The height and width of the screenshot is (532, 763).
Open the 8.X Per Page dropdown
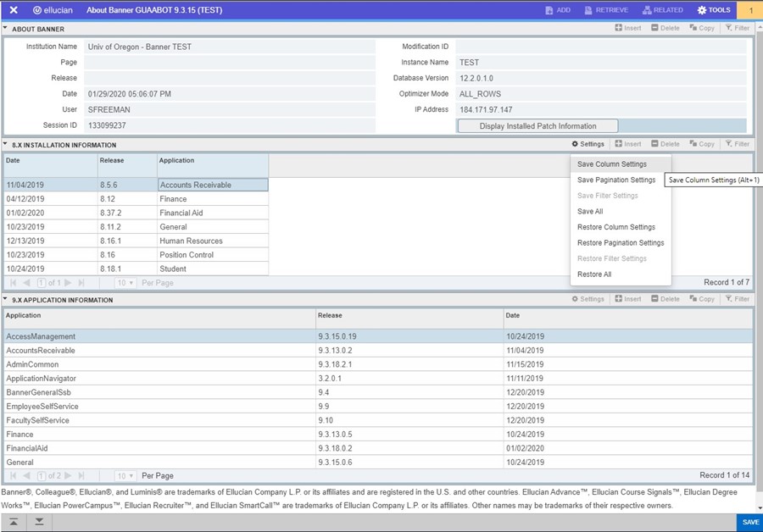pyautogui.click(x=125, y=283)
